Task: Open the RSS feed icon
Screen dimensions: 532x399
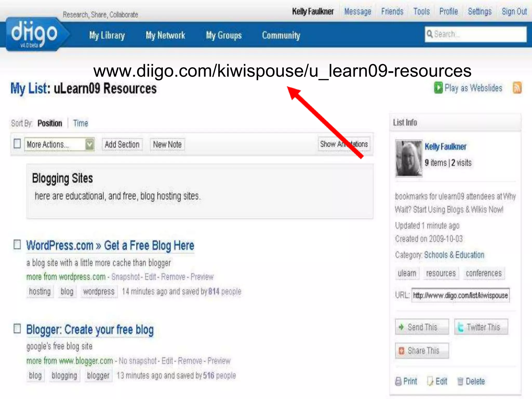Action: click(x=517, y=88)
